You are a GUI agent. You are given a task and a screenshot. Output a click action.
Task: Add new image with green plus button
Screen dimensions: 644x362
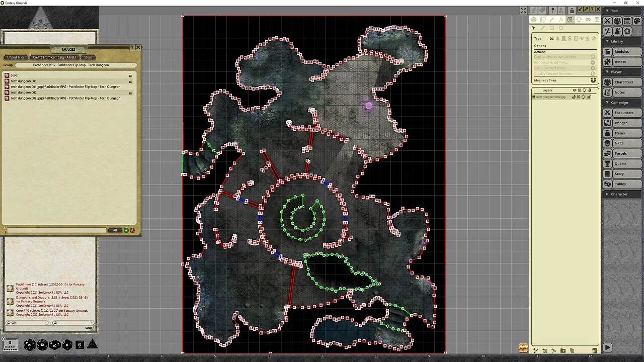[x=126, y=230]
